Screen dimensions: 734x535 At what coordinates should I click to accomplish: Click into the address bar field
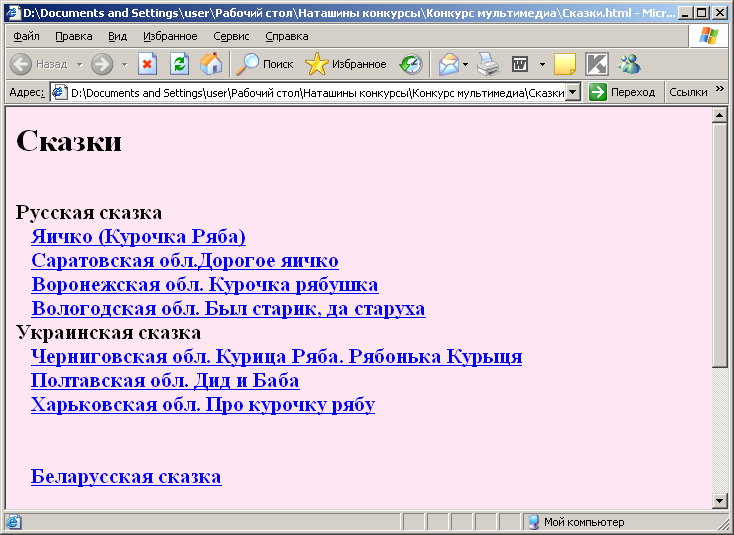pyautogui.click(x=317, y=93)
